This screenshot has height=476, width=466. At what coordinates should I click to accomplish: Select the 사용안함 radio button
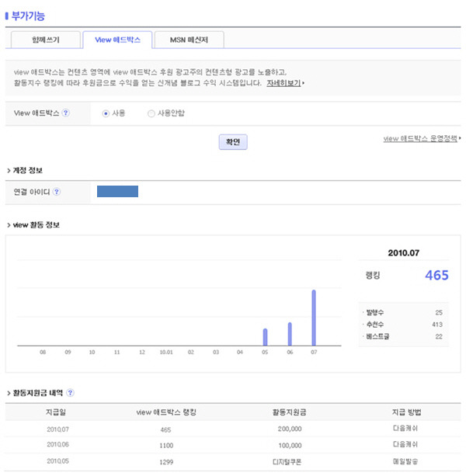point(151,113)
